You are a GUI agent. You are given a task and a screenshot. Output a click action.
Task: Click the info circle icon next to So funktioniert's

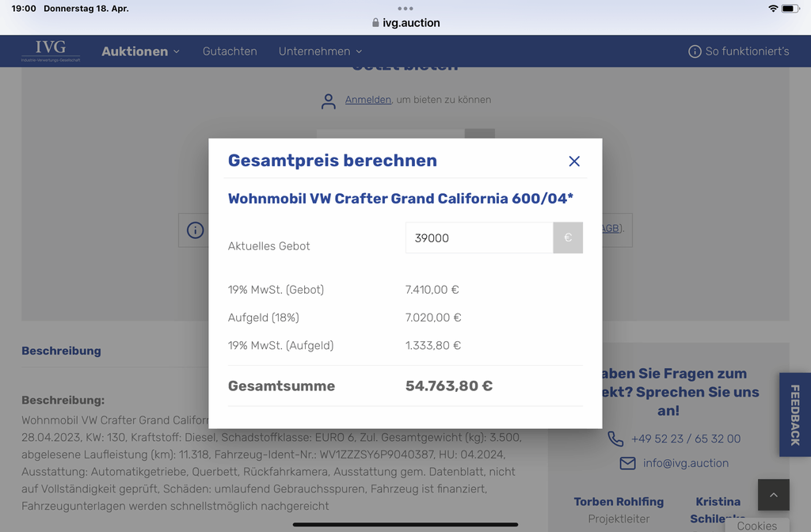[695, 51]
